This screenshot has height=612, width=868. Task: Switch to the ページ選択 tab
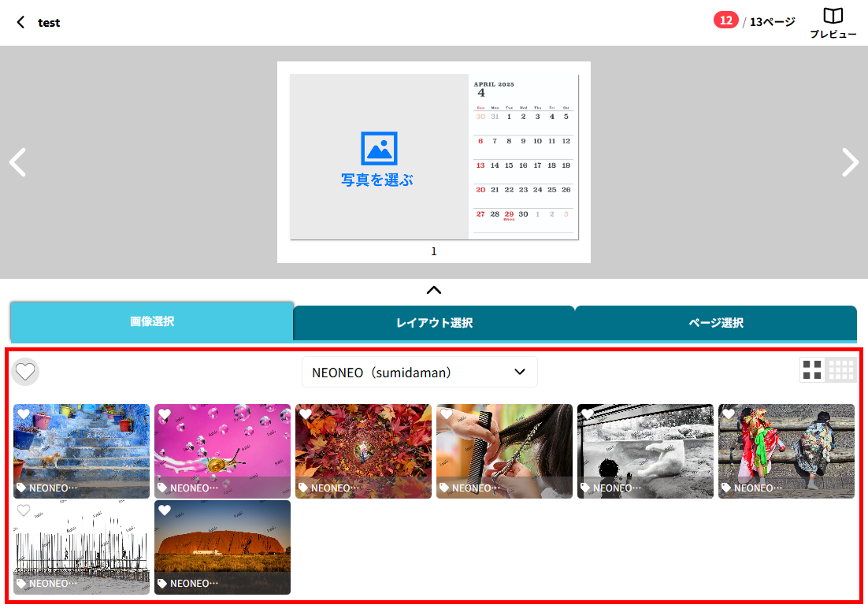pos(715,323)
